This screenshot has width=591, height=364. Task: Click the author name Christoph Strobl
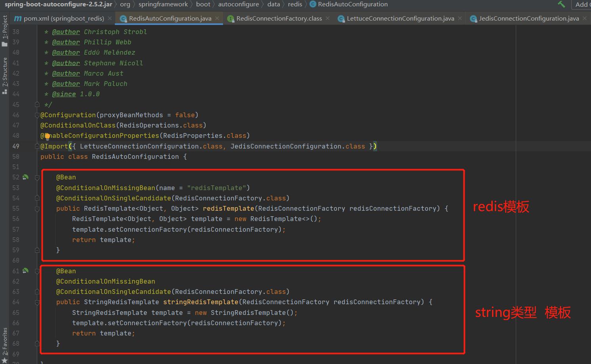coord(115,32)
